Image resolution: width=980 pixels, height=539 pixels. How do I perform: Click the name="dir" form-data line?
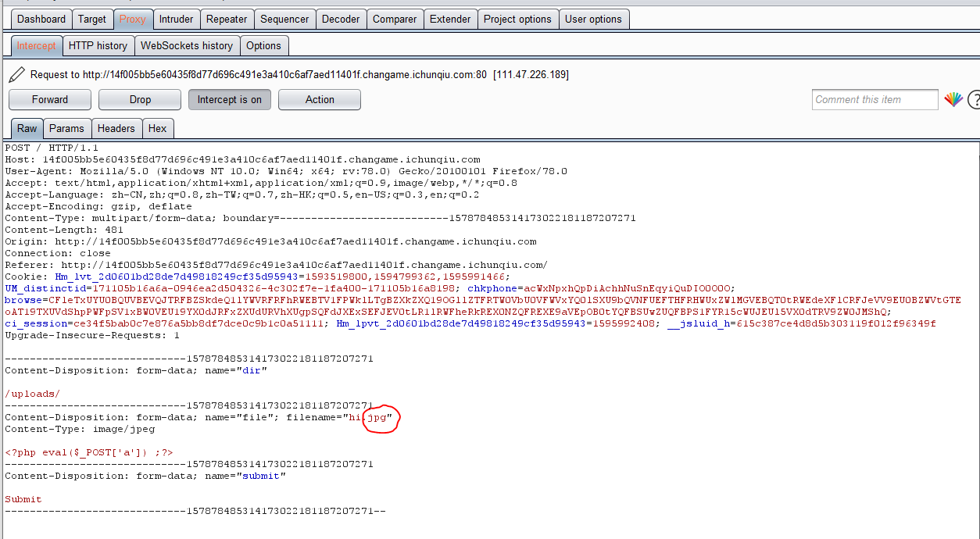[136, 370]
